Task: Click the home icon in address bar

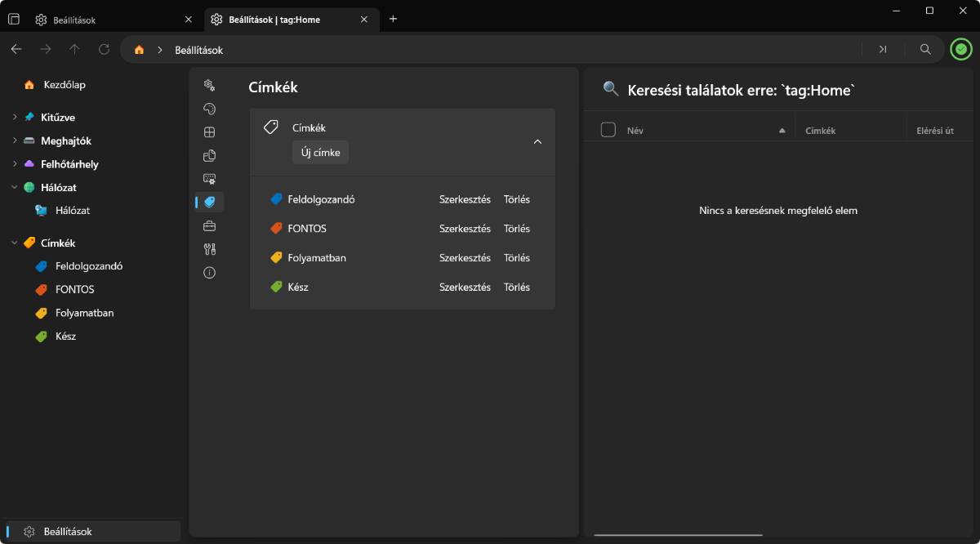Action: 139,50
